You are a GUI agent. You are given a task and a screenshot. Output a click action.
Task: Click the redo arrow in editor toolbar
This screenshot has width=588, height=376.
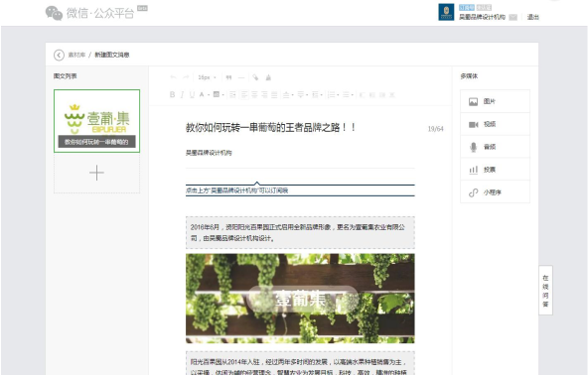point(186,77)
